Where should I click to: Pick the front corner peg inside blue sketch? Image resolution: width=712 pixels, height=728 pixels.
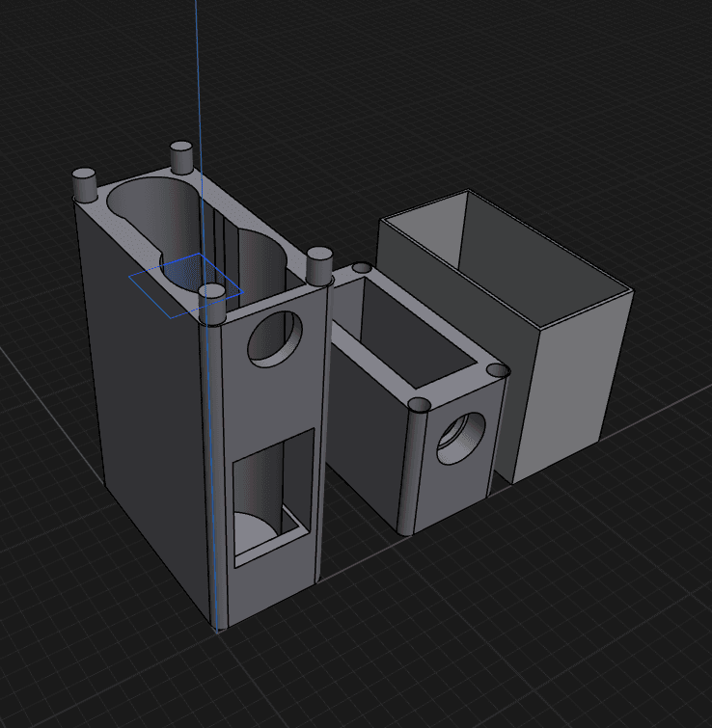tap(212, 304)
